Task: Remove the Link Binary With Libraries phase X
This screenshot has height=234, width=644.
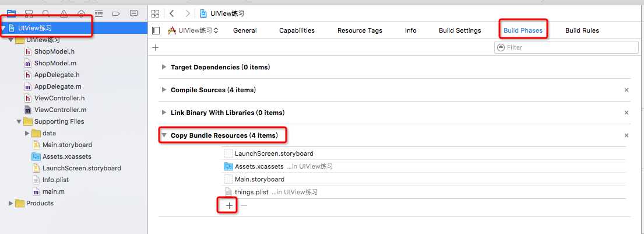Action: [x=627, y=113]
